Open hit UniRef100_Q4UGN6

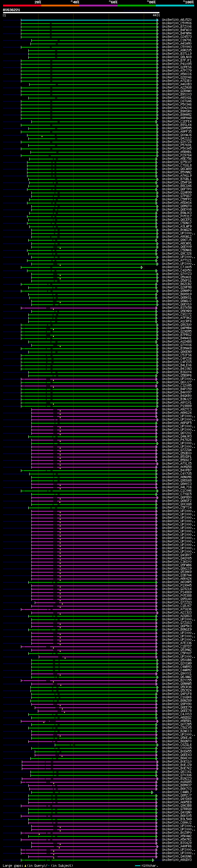tap(177, 856)
